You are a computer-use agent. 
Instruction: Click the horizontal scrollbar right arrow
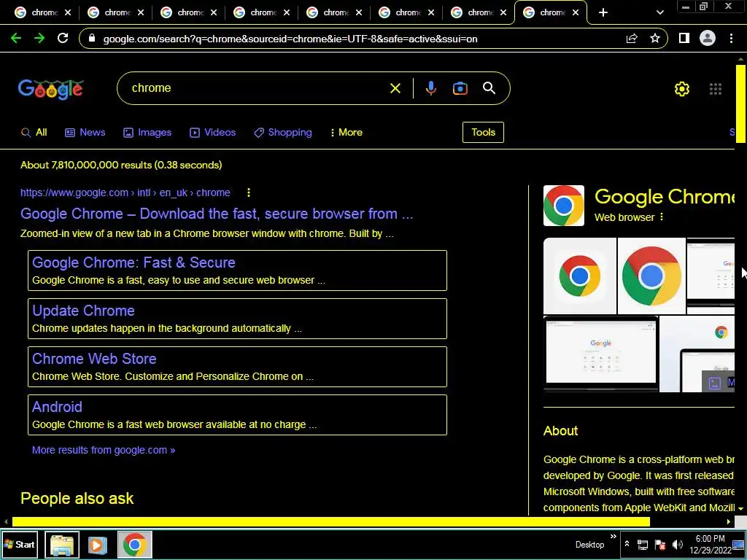coord(729,522)
